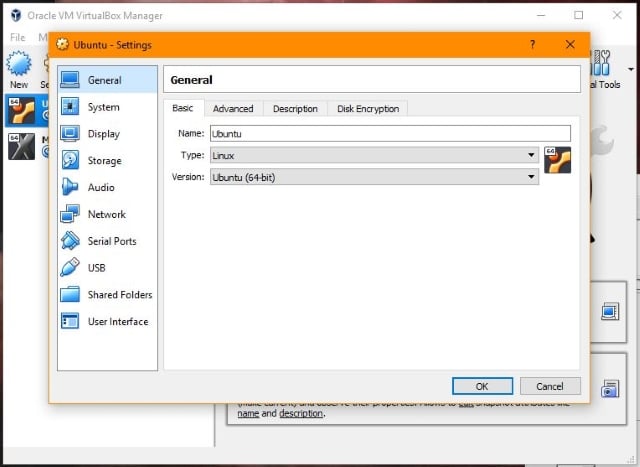The height and width of the screenshot is (467, 640).
Task: Confirm settings with the OK button
Action: 482,386
